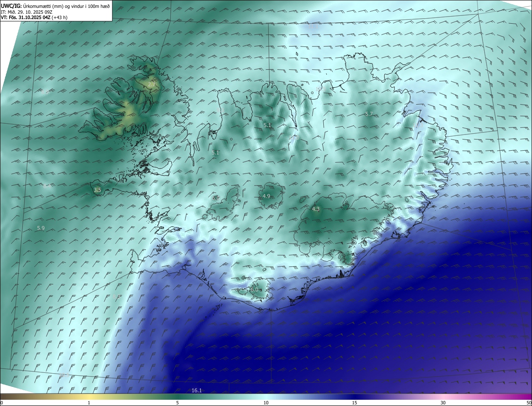The width and height of the screenshot is (532, 406).
Task: Click the 'UWC/IG' title label
Action: [x=11, y=6]
